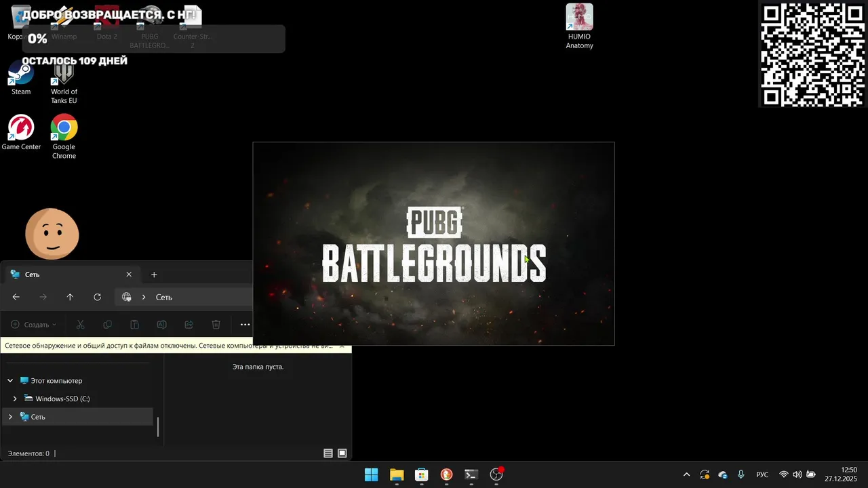
Task: Open the clock showing 12:50 27.12.2025
Action: tap(841, 474)
